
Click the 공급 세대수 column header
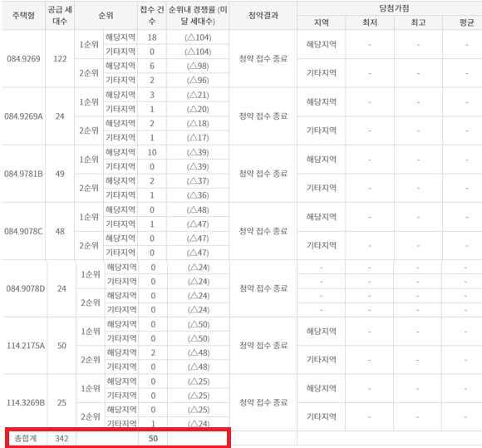60,15
